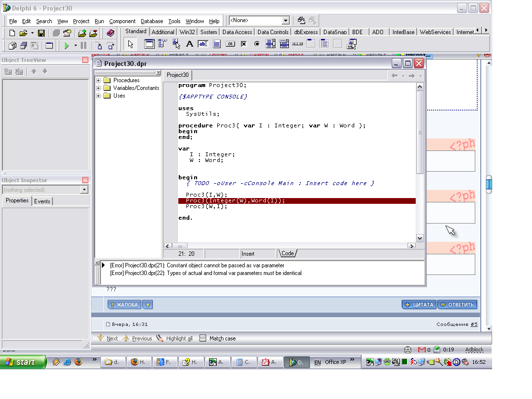
Task: Expand the Variables/Constants tree node
Action: point(99,88)
